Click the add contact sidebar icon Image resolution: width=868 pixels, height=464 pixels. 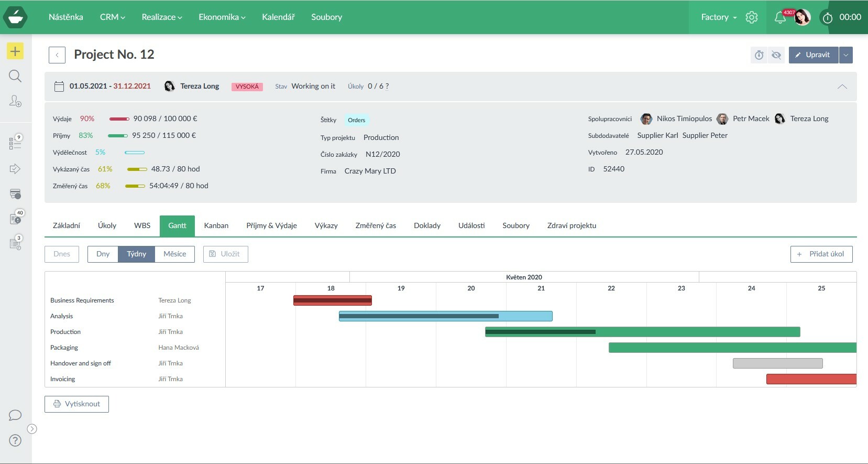tap(15, 101)
